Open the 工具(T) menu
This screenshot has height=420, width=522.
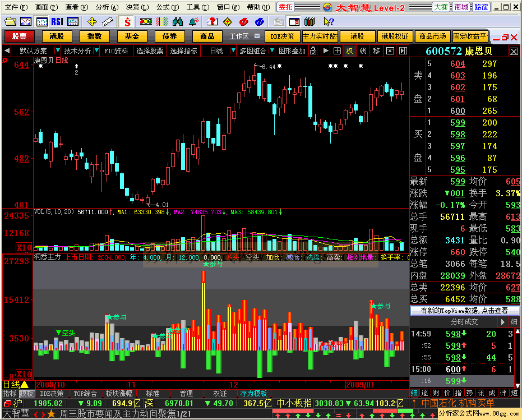pos(198,7)
